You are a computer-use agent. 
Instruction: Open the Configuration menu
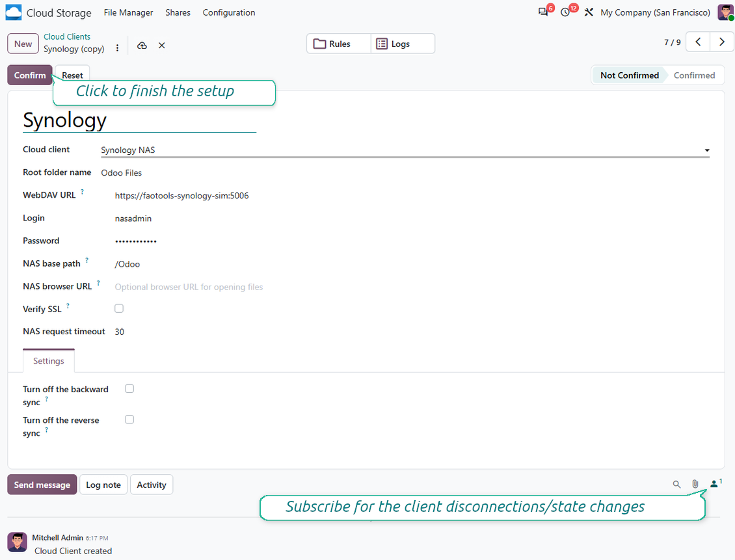(x=229, y=12)
